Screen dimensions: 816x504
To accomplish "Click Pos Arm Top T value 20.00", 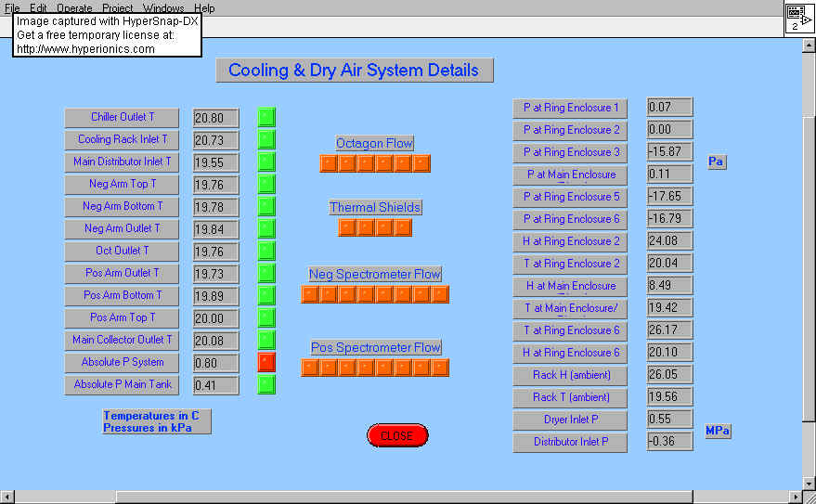I will click(216, 318).
